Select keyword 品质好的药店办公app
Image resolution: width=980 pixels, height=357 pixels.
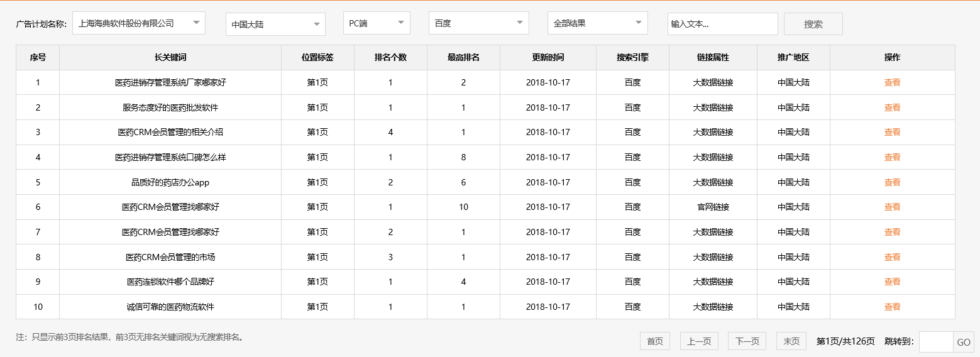coord(170,182)
